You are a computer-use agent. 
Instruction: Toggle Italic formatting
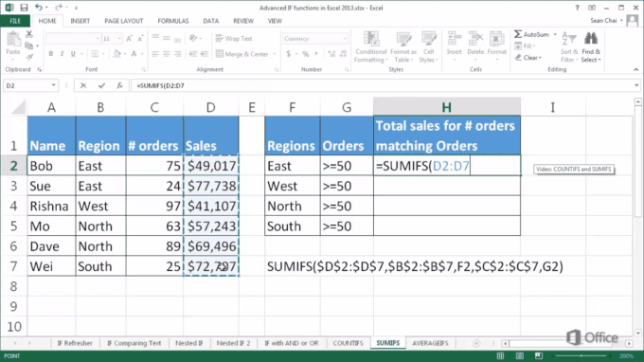pyautogui.click(x=62, y=54)
